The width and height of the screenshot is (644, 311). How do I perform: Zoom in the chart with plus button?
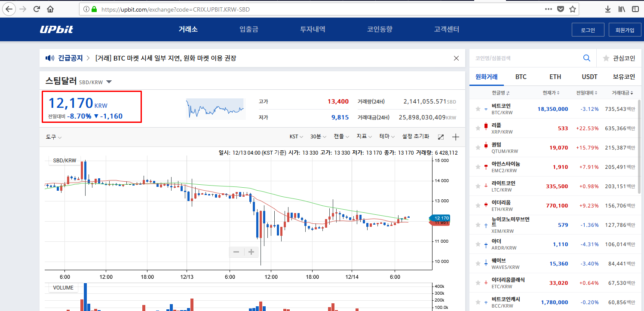tap(251, 252)
